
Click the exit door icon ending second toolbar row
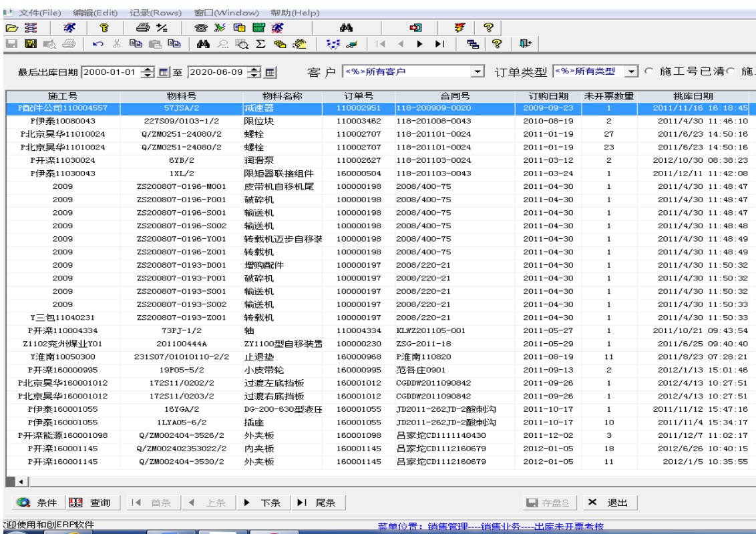(x=525, y=44)
